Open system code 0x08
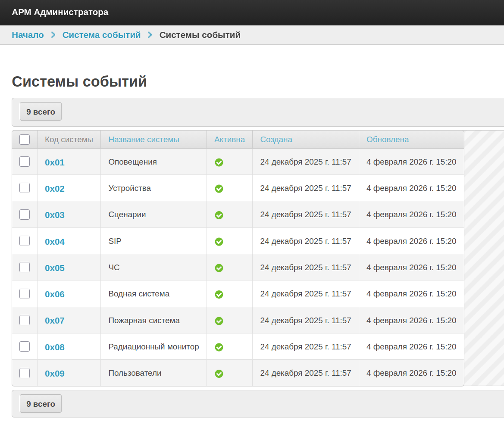 [55, 347]
